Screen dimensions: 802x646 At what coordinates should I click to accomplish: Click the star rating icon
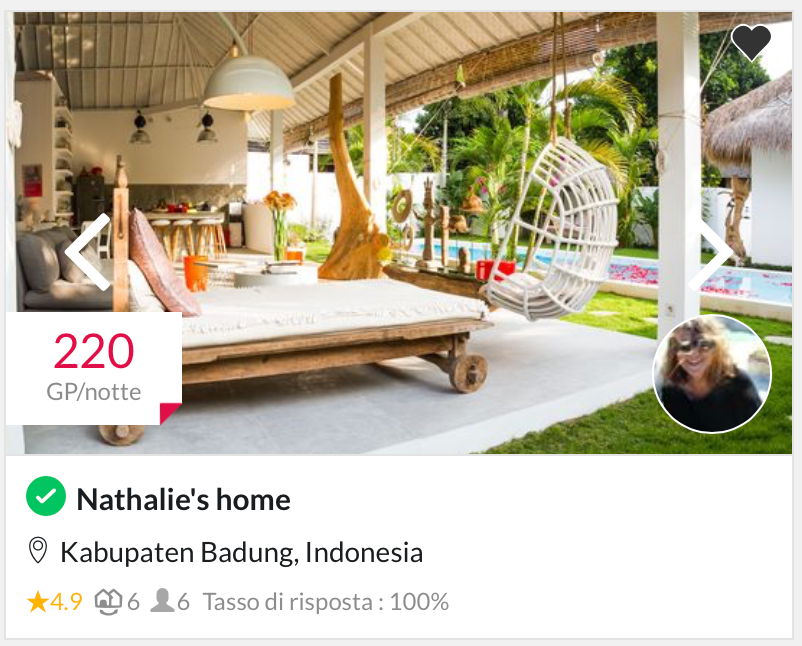(x=37, y=602)
